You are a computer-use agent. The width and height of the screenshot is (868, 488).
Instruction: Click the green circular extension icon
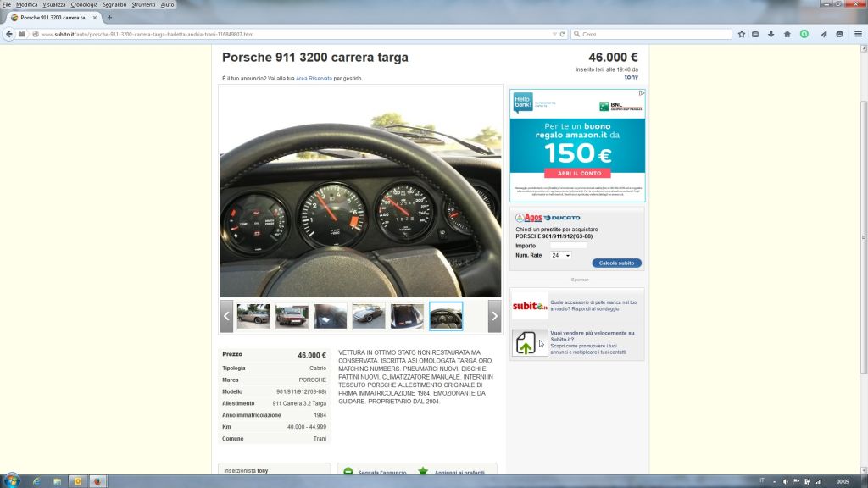coord(804,34)
